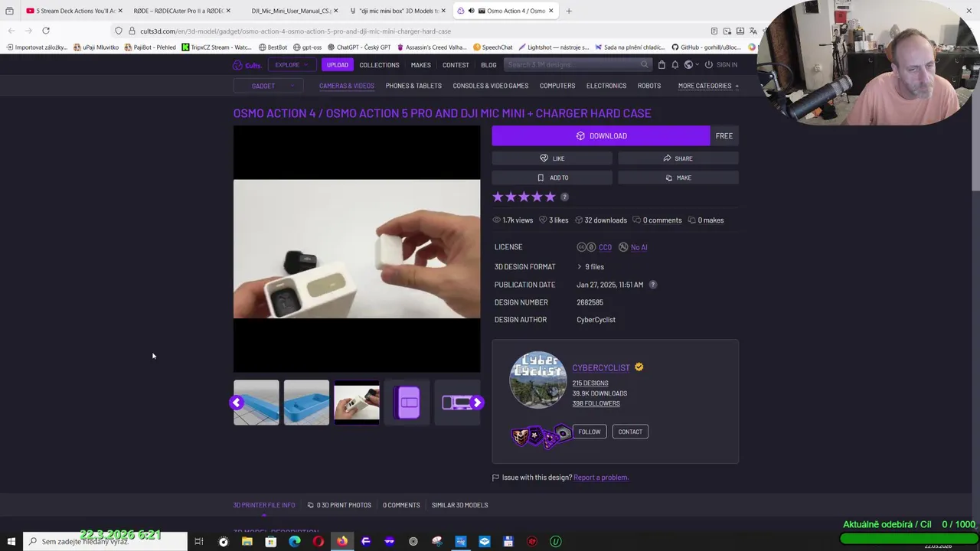Go to the next gallery thumbnail arrow
This screenshot has width=980, height=551.
coord(477,403)
